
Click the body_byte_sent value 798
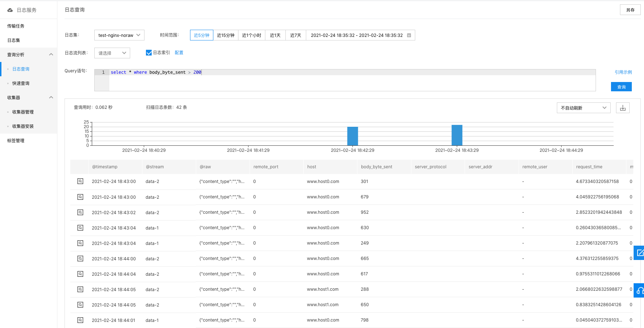(x=365, y=320)
